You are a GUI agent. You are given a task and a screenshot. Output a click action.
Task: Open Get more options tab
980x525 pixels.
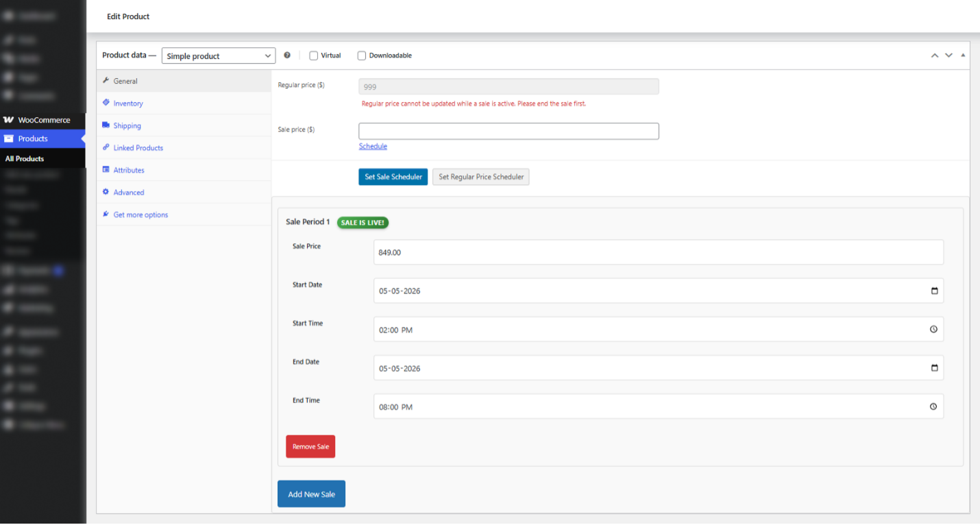pos(184,215)
